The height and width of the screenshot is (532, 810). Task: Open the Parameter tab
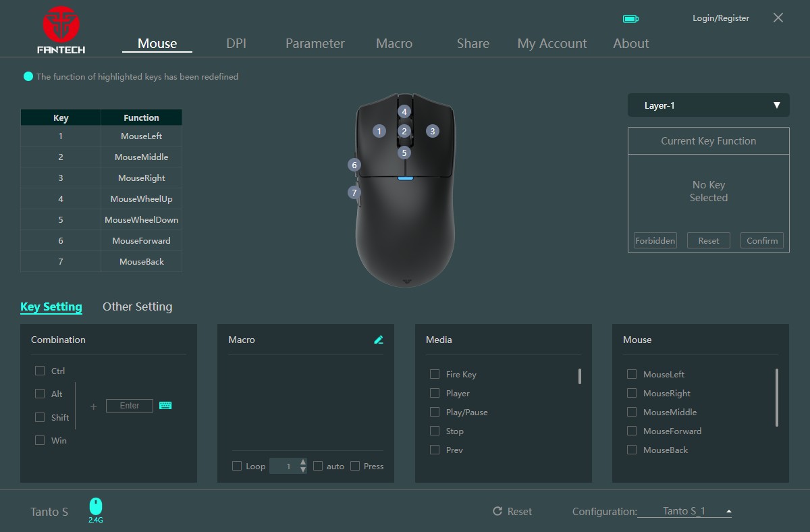[315, 43]
